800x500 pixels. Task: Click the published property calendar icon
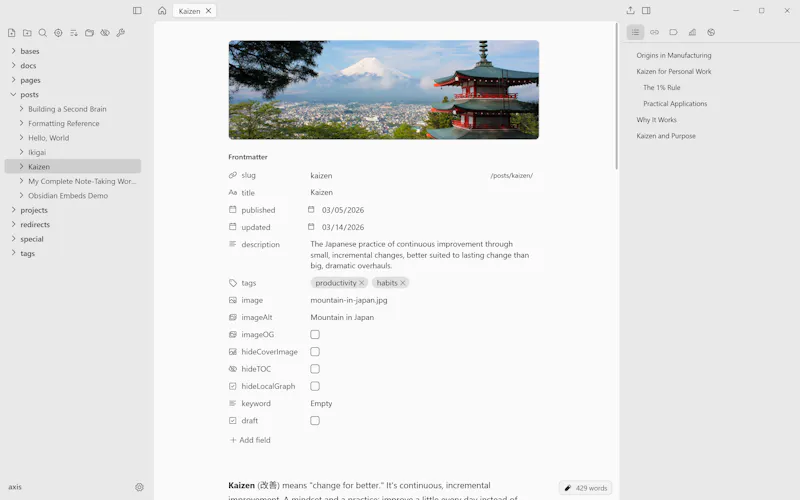233,209
